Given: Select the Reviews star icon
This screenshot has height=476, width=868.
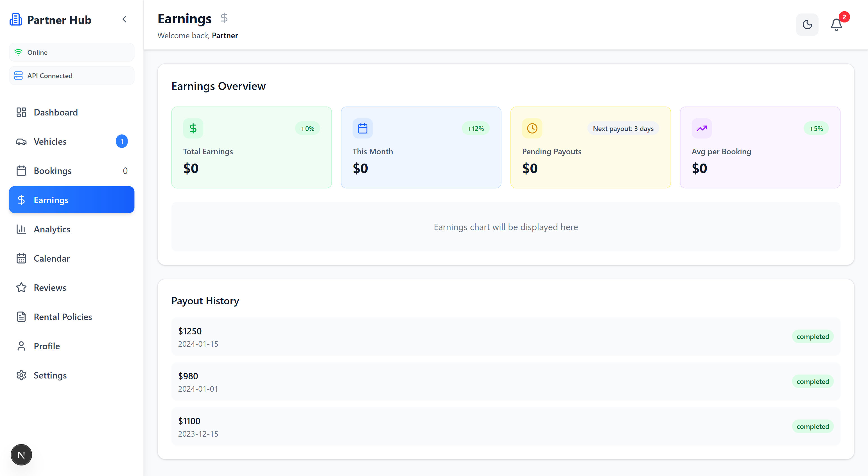Looking at the screenshot, I should click(22, 287).
